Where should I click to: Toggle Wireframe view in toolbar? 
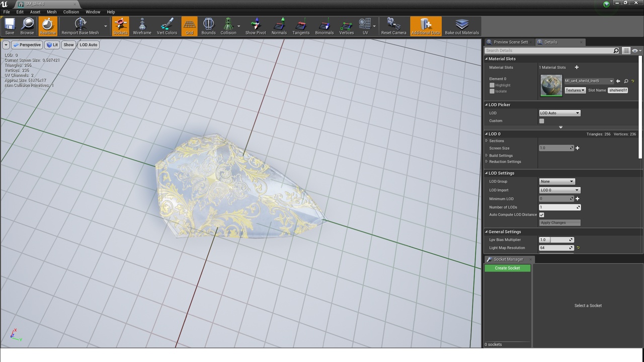pos(142,26)
